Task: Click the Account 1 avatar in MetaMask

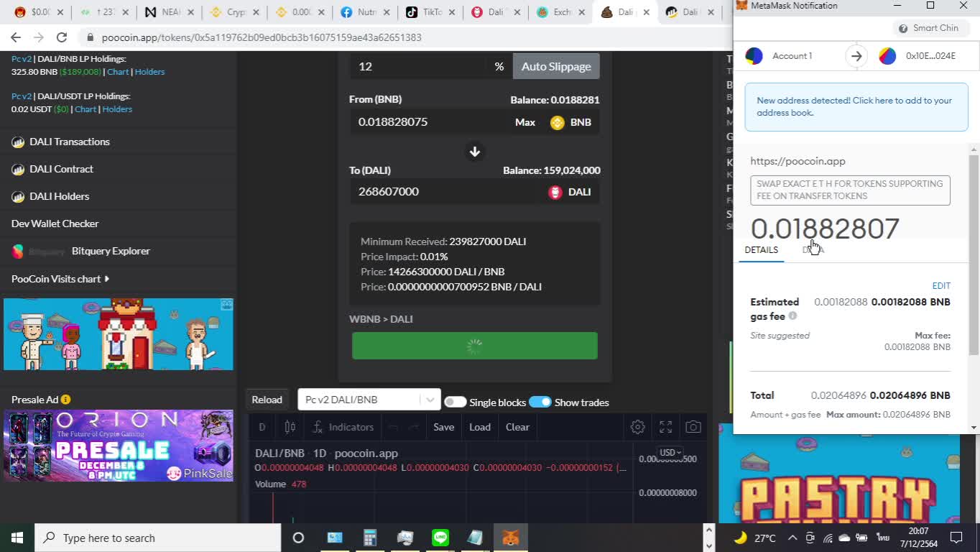Action: 754,56
